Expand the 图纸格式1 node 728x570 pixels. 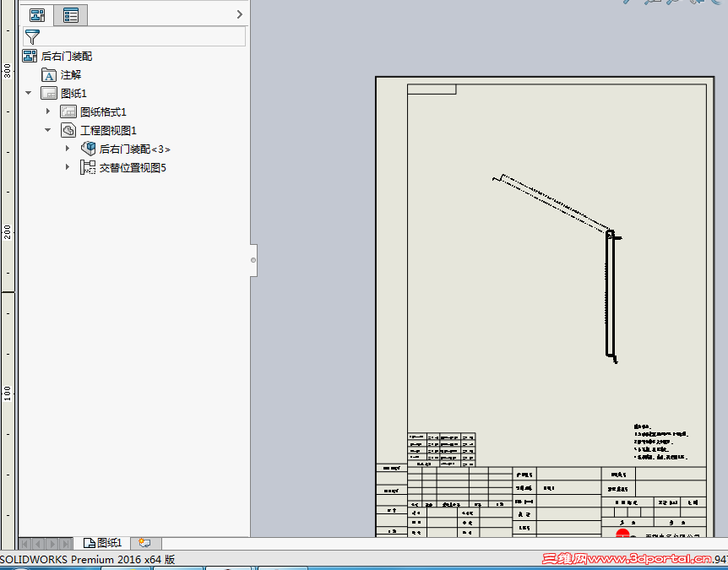click(48, 111)
